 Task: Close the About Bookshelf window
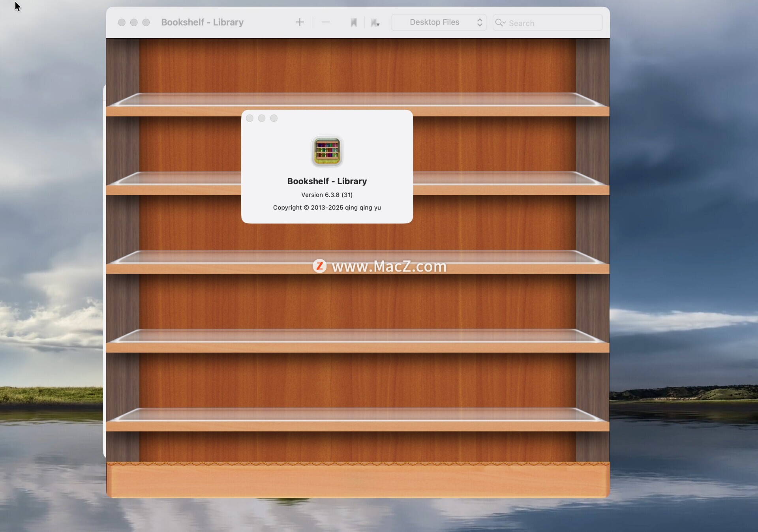click(x=250, y=118)
